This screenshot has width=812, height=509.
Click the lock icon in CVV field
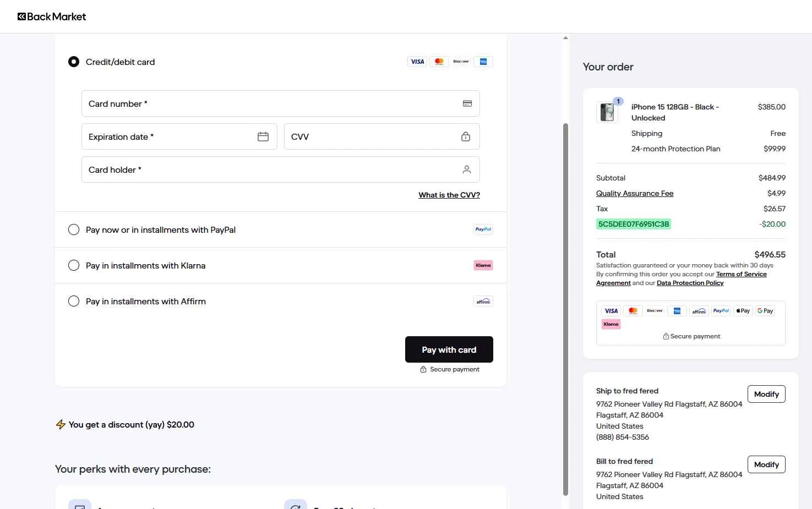(466, 136)
